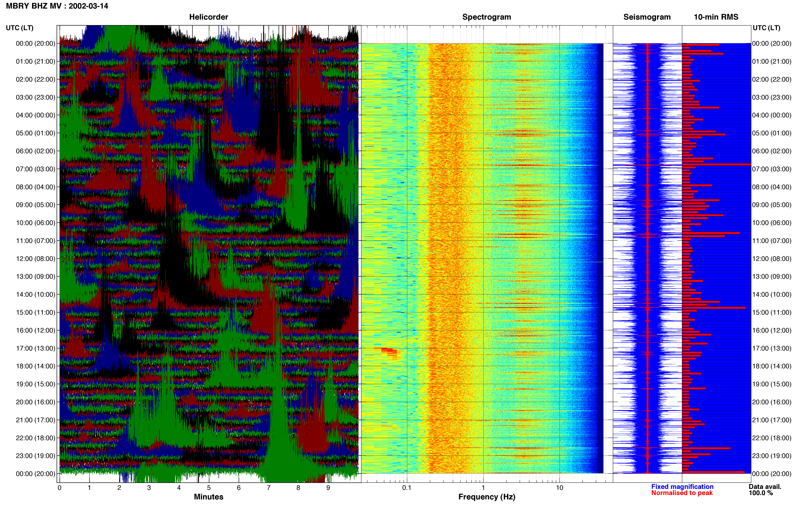Click the 'Minutes' x-axis label

[209, 497]
